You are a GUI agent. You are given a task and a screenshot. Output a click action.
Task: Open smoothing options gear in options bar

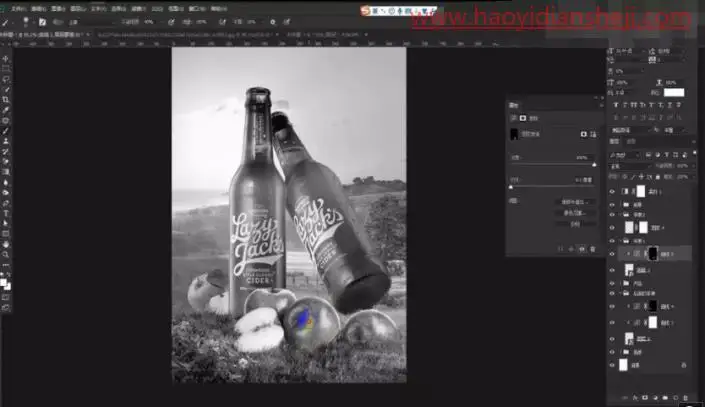coord(272,22)
